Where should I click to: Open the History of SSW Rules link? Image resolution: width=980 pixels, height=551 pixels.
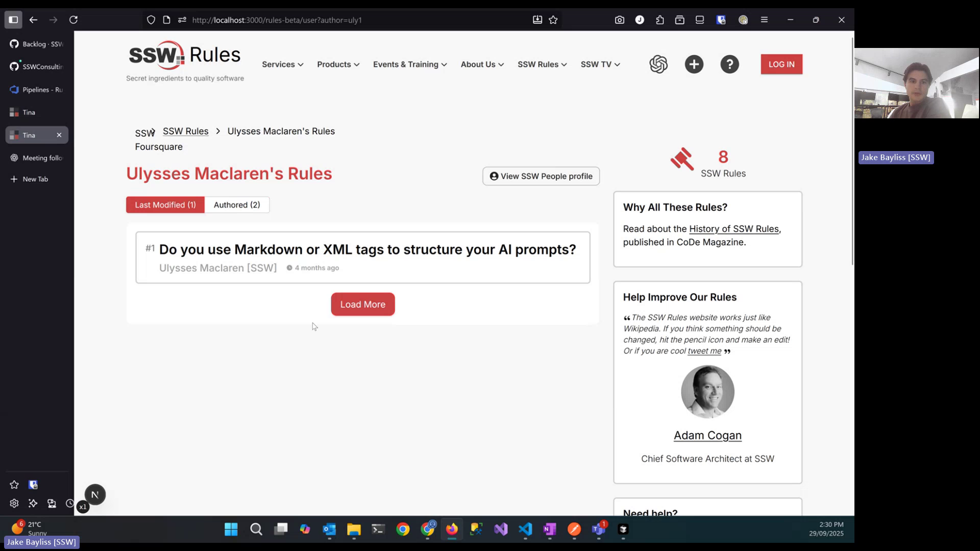click(734, 229)
